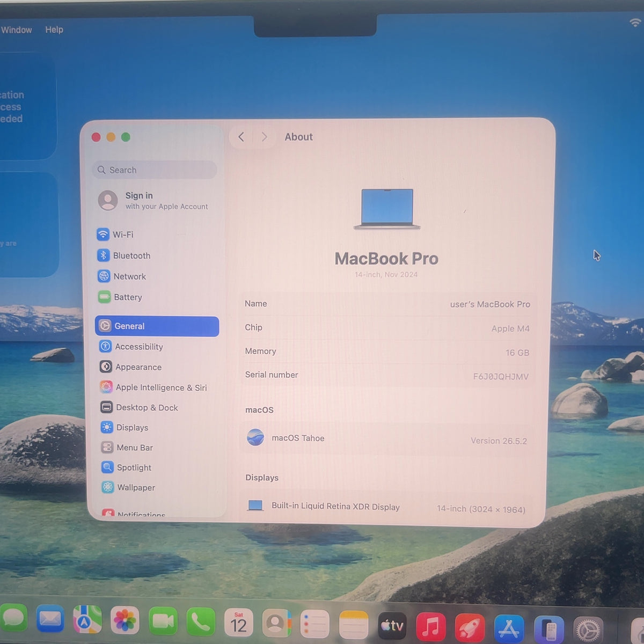
Task: Launch iPhone Mirroring from the Dock
Action: coord(548,630)
